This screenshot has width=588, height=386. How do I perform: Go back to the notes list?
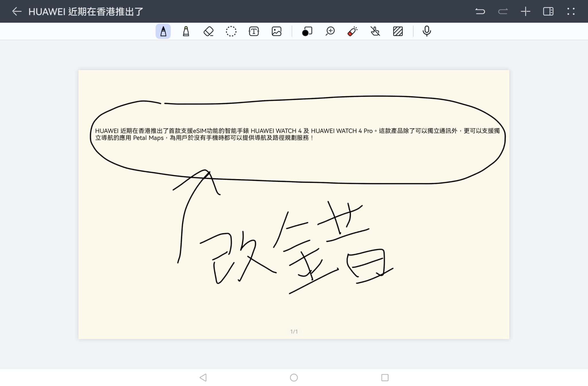pos(17,11)
